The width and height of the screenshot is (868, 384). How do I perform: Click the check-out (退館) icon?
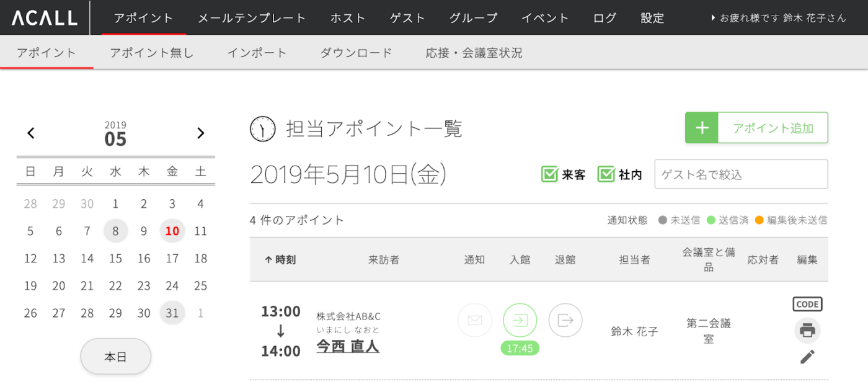(565, 320)
